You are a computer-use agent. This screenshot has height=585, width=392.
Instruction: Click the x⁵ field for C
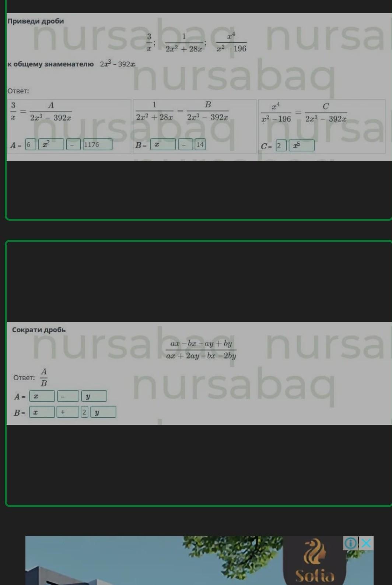pyautogui.click(x=302, y=146)
